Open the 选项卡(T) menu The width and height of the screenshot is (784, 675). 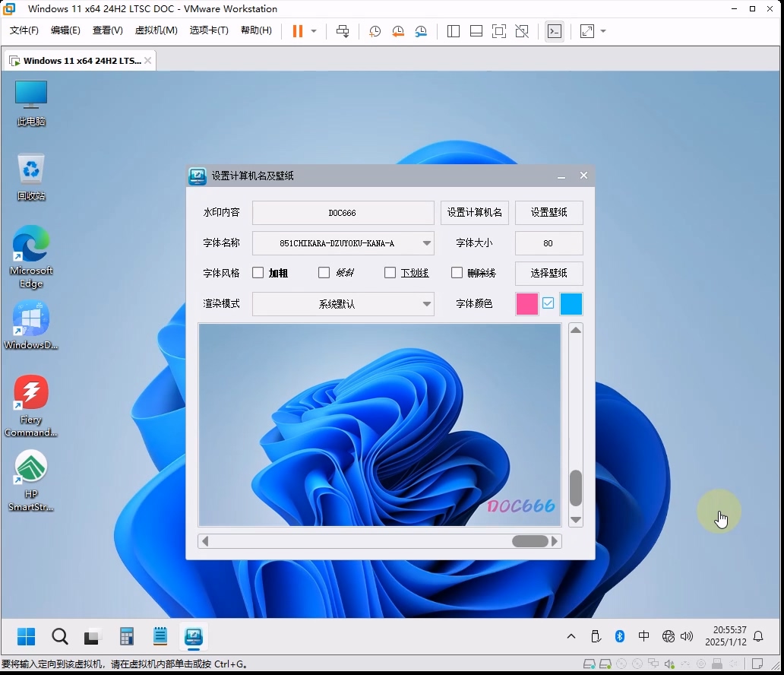coord(209,30)
